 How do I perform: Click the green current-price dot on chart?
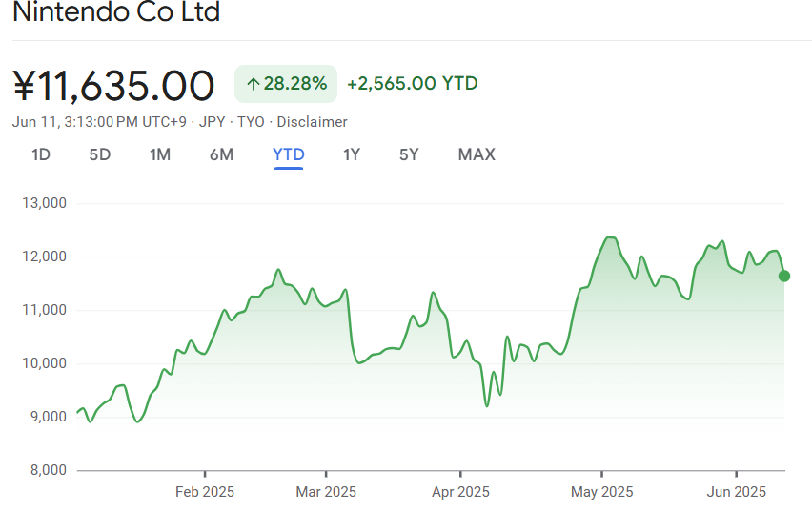[x=784, y=277]
